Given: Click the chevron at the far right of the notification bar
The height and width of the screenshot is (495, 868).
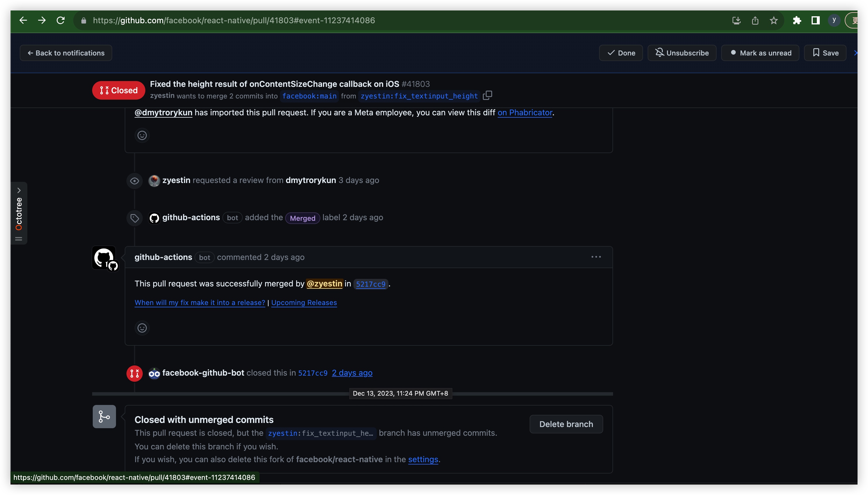Looking at the screenshot, I should click(856, 53).
